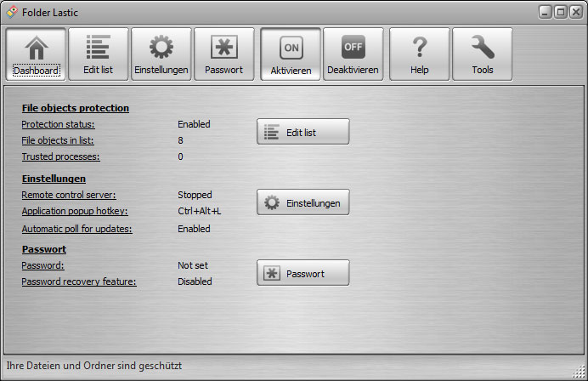This screenshot has height=381, width=588.
Task: Select the Passwort asterisk toolbar icon
Action: pyautogui.click(x=223, y=48)
